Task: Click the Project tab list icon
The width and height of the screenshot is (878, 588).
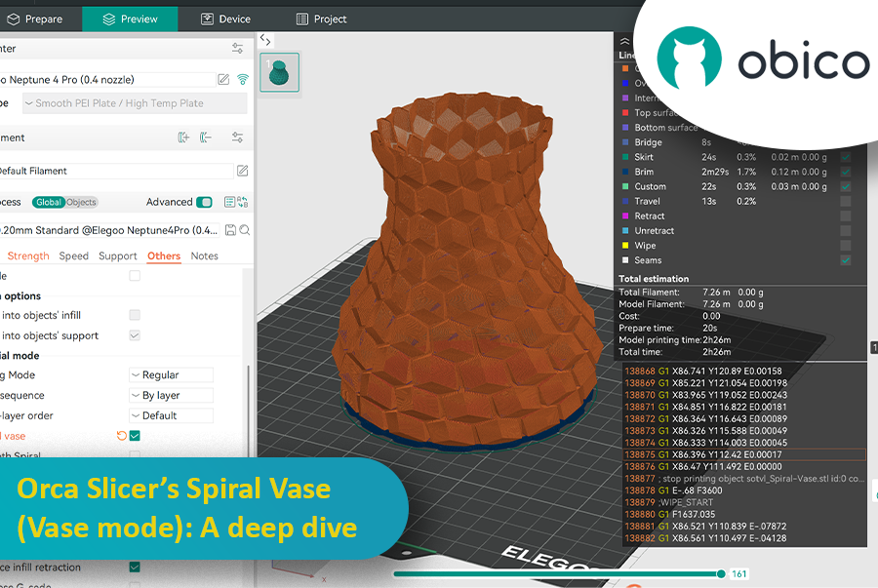Action: coord(302,20)
